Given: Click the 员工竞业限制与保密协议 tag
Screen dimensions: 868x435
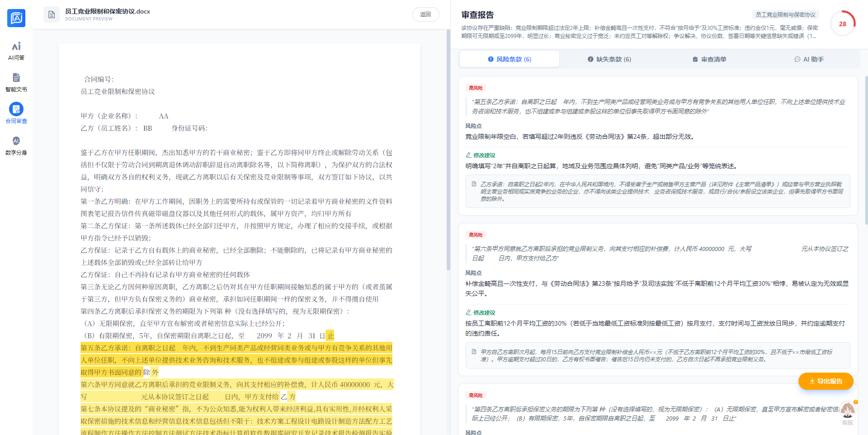Looking at the screenshot, I should [785, 15].
